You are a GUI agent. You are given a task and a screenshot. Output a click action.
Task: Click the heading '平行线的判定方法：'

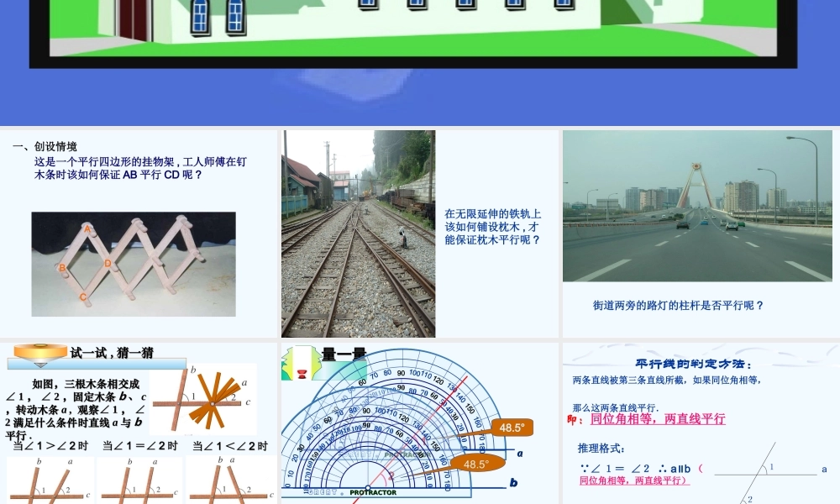pyautogui.click(x=694, y=365)
